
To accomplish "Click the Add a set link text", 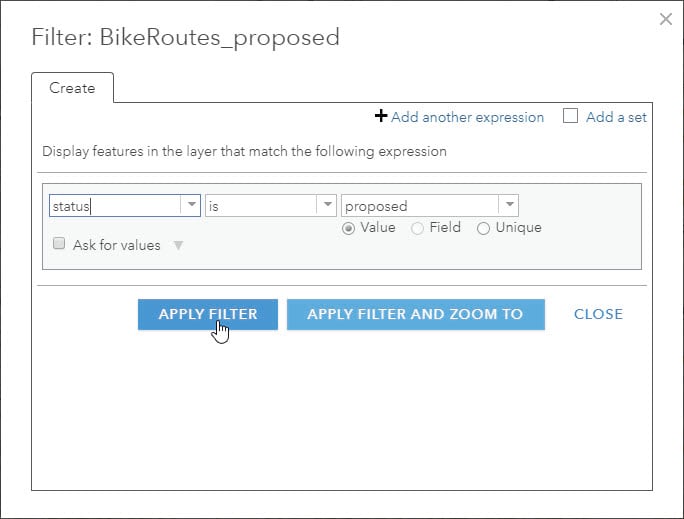I will coord(616,117).
